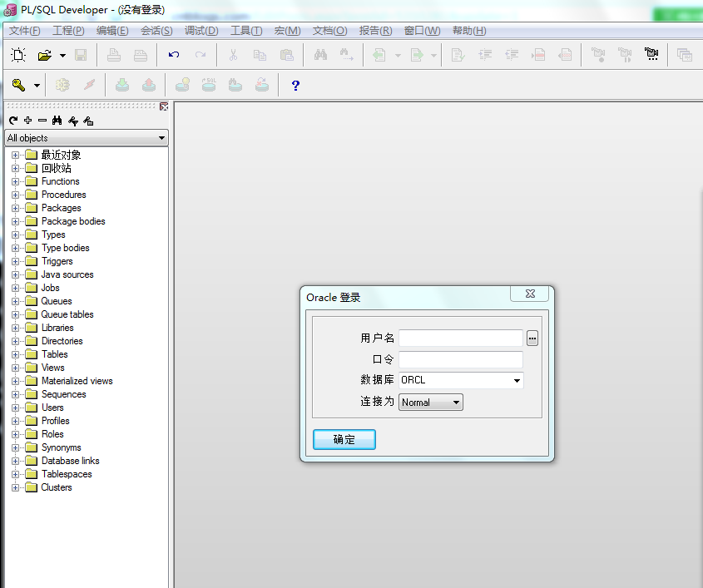Select the Queue tables tree item
The height and width of the screenshot is (588, 703).
point(67,314)
